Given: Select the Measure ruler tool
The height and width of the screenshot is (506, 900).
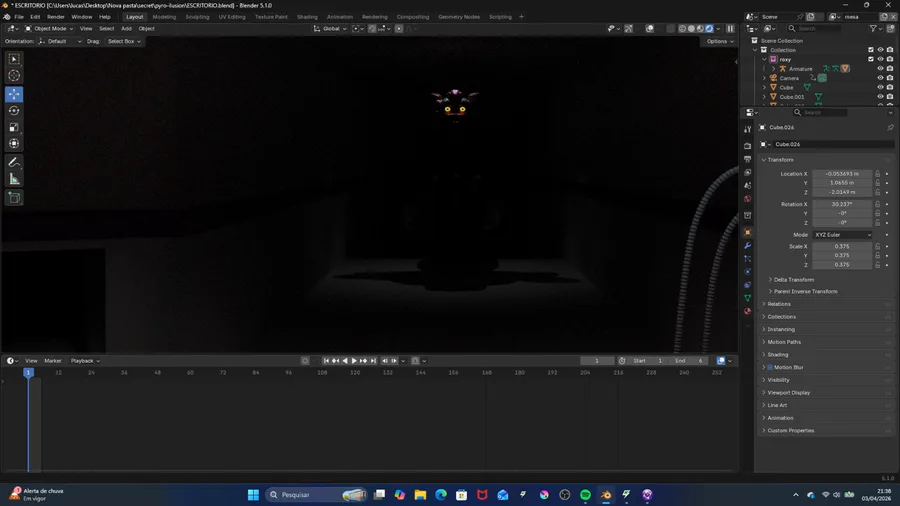Looking at the screenshot, I should tap(14, 179).
